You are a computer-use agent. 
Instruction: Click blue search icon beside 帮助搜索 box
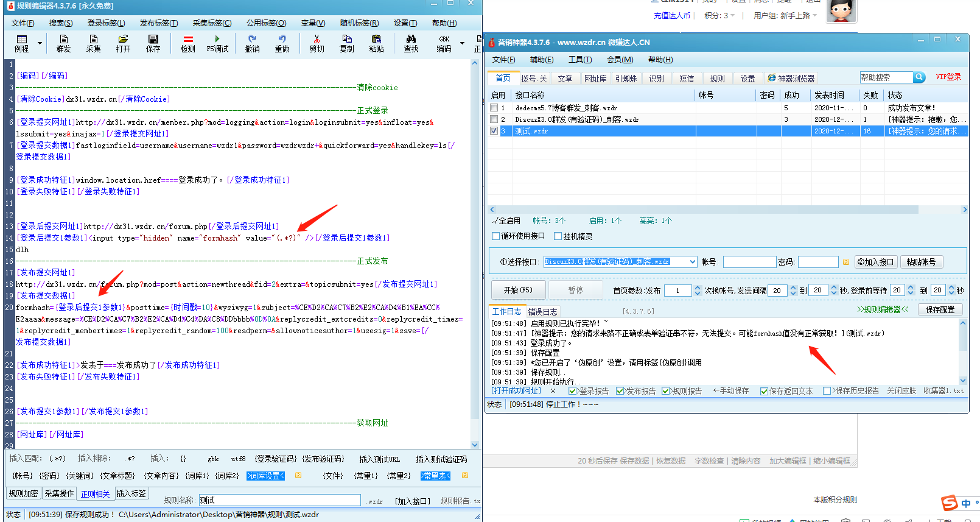coord(919,77)
